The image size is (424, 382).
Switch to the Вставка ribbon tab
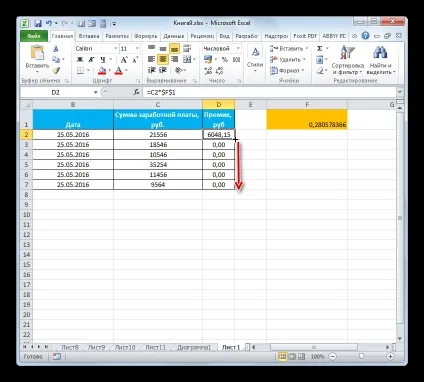[x=89, y=36]
